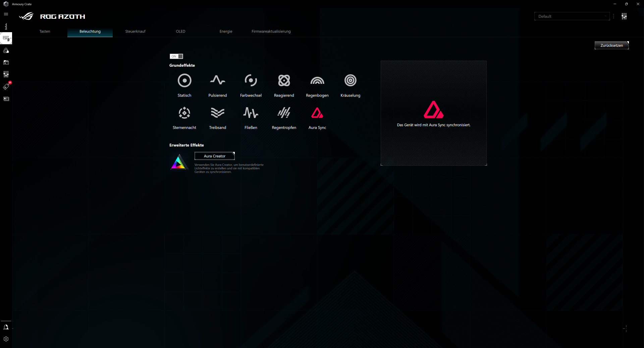This screenshot has width=644, height=348.
Task: Open the OLED tab
Action: [x=180, y=32]
